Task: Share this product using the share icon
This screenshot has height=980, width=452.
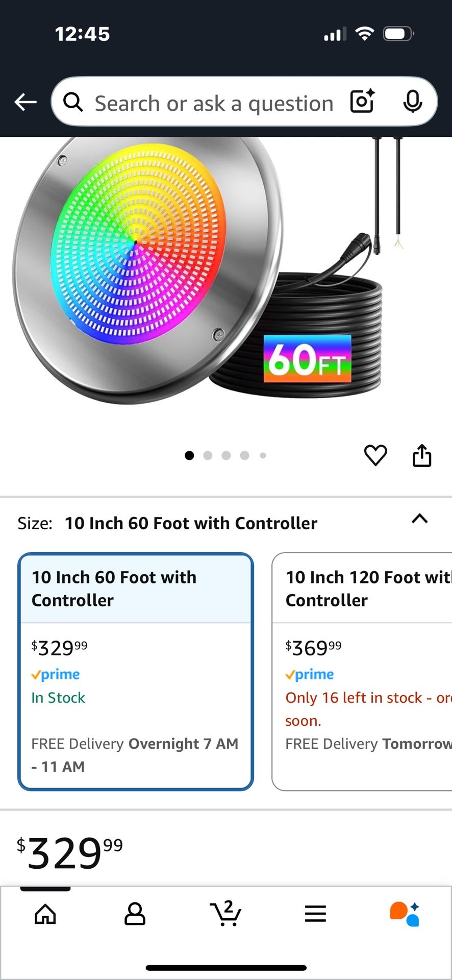Action: 422,455
